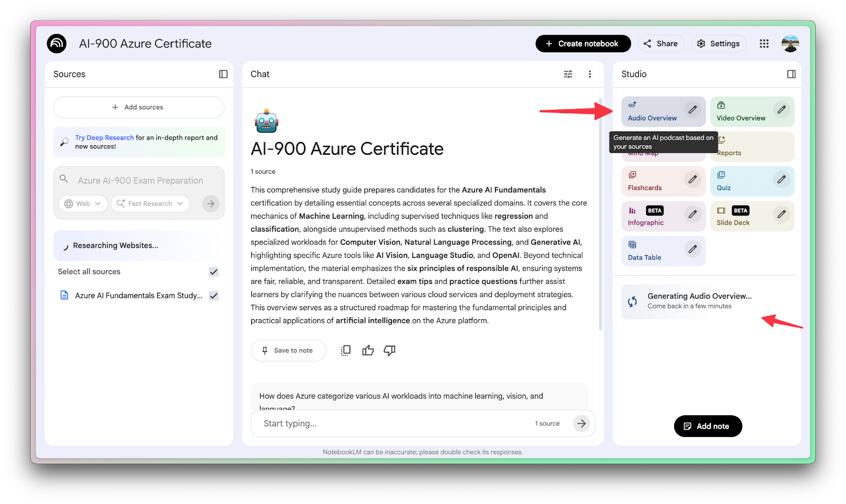Select the suggested question about Azure AI workloads
Image resolution: width=846 pixels, height=504 pixels.
(x=419, y=397)
